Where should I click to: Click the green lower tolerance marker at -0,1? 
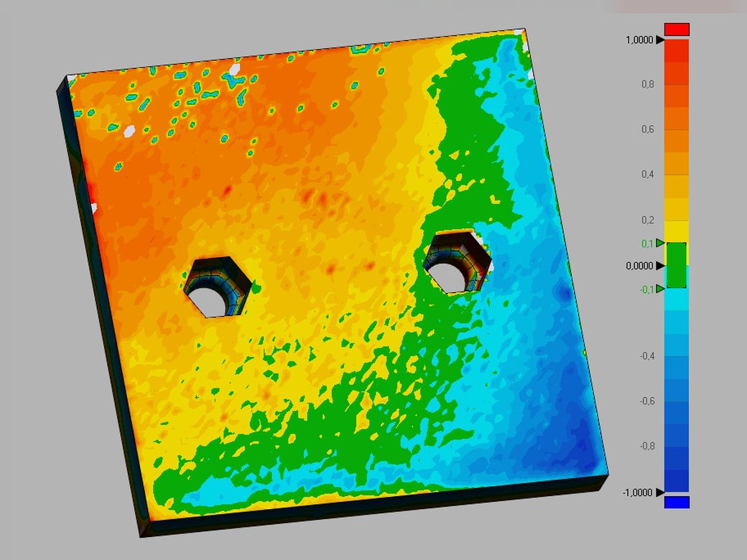(660, 289)
